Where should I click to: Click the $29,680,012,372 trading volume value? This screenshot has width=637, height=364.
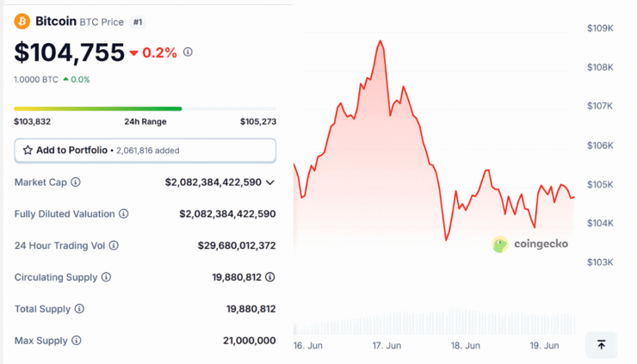237,245
